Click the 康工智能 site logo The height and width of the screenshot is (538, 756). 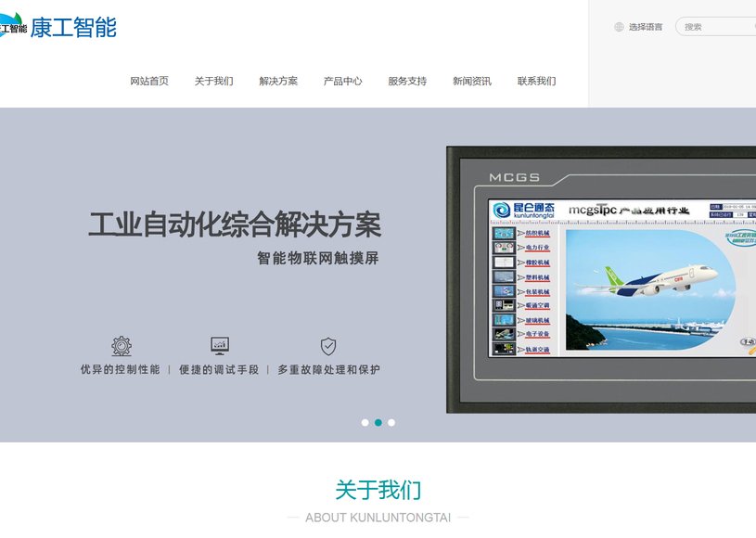pyautogui.click(x=58, y=27)
